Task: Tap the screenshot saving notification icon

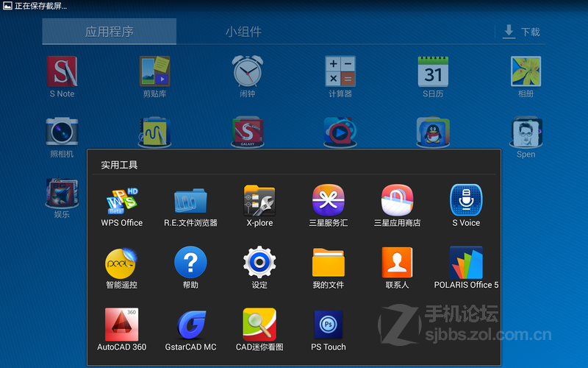Action: click(x=7, y=6)
